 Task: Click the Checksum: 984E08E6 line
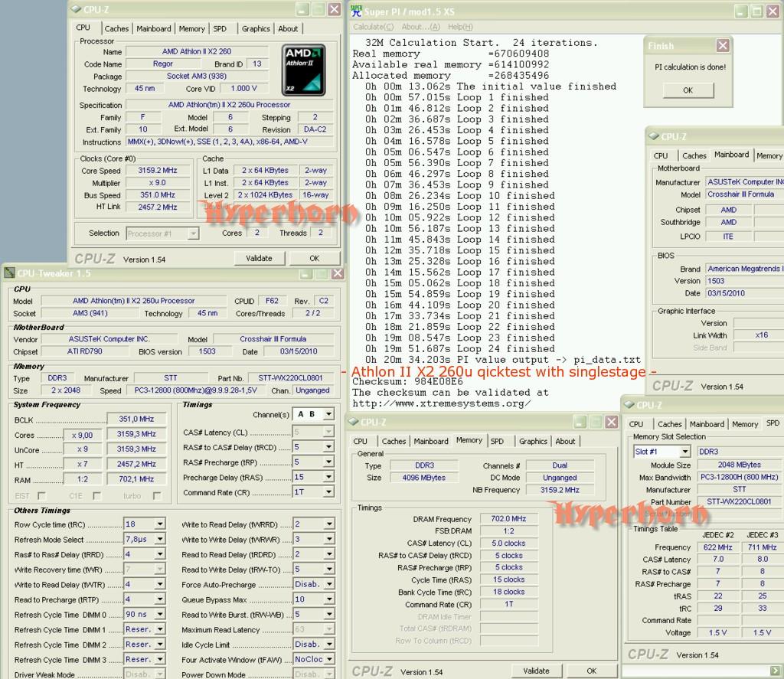[x=407, y=382]
